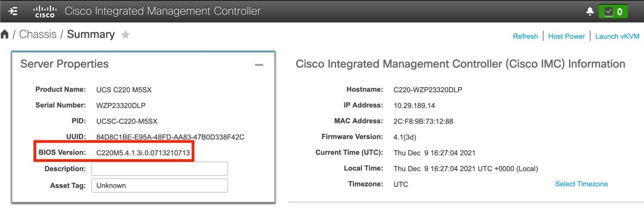Open the Host Power menu
The height and width of the screenshot is (221, 644).
coord(566,36)
